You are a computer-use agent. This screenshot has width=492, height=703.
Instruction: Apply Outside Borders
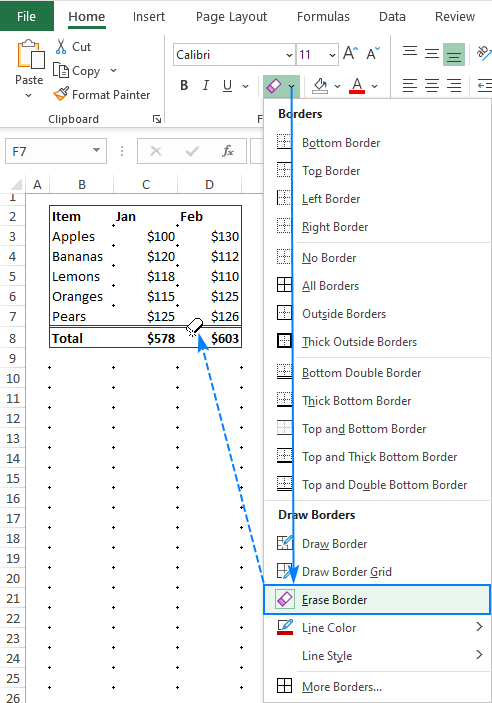(x=377, y=314)
